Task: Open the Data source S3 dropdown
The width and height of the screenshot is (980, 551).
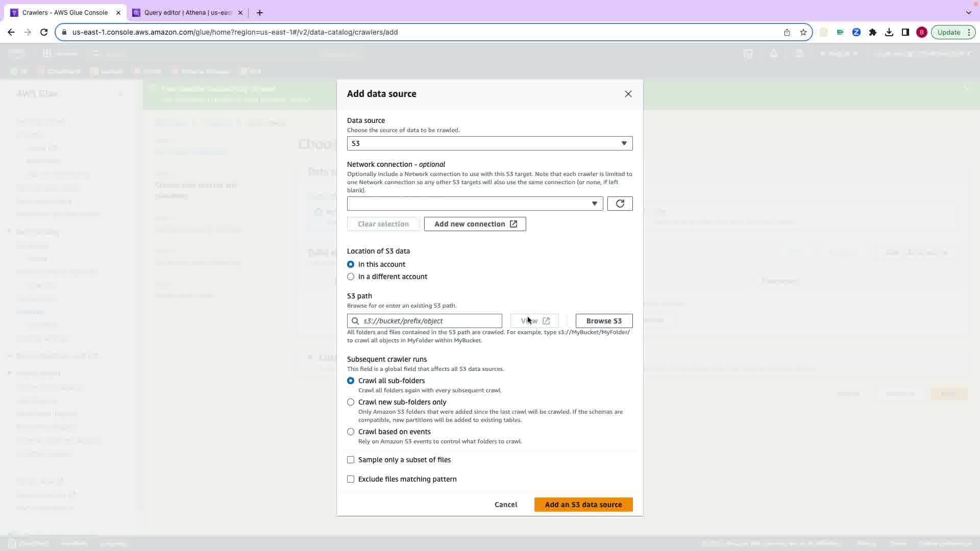Action: 489,143
